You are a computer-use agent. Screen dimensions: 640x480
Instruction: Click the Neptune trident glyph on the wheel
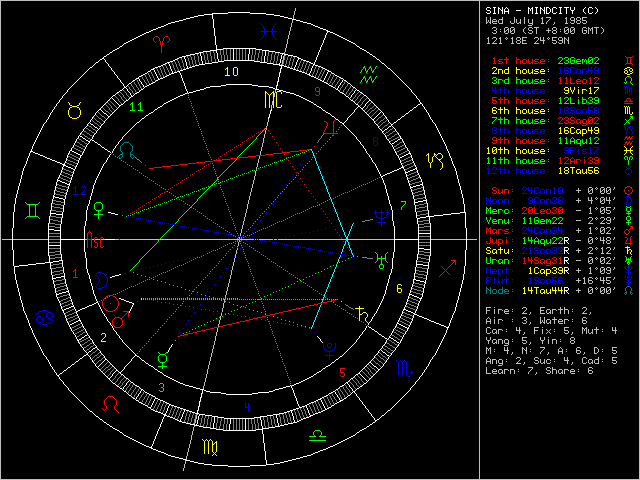pyautogui.click(x=382, y=215)
